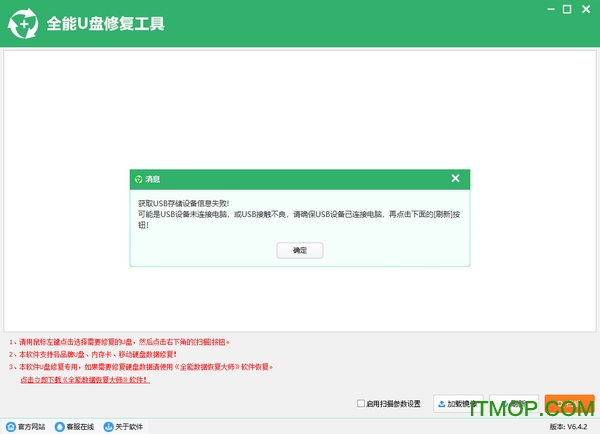
Task: Open the 官方网站 link
Action: pos(26,426)
